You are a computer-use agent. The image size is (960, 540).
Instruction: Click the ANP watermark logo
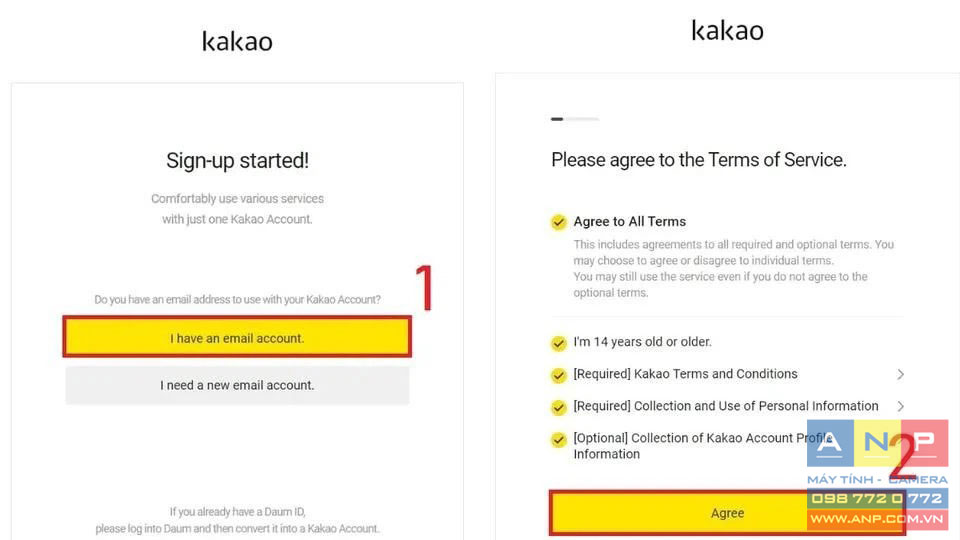click(x=877, y=443)
